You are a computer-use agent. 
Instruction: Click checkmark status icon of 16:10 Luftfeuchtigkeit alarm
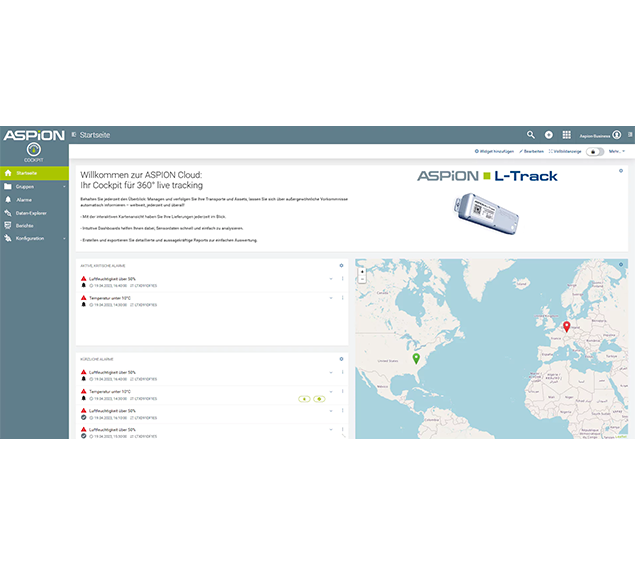[84, 417]
